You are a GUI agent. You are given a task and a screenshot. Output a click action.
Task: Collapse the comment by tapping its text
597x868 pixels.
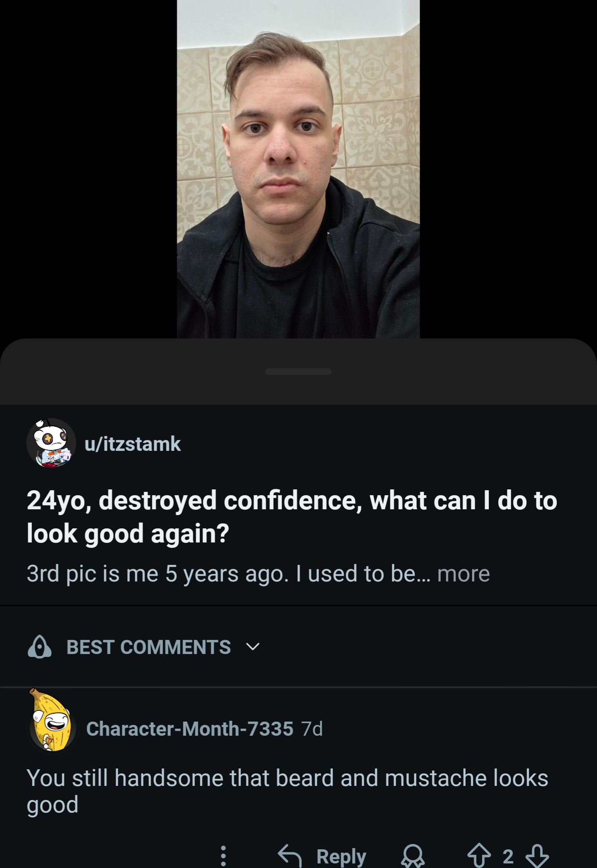[287, 790]
